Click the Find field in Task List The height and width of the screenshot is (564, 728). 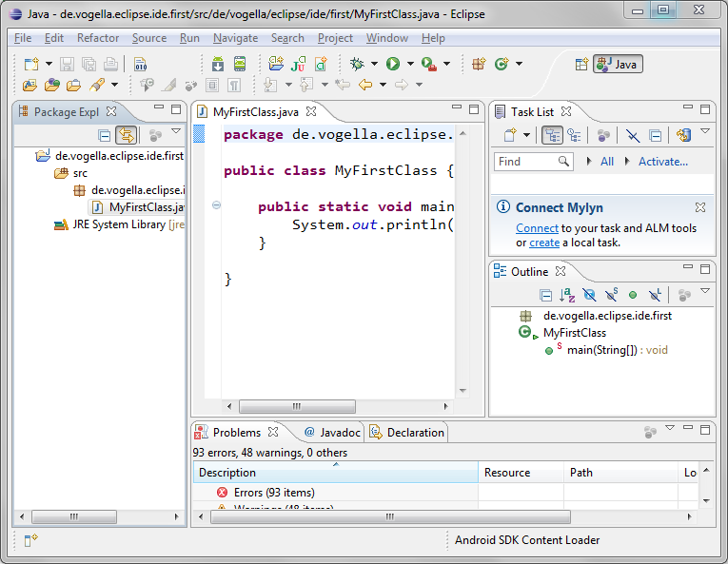tap(525, 162)
